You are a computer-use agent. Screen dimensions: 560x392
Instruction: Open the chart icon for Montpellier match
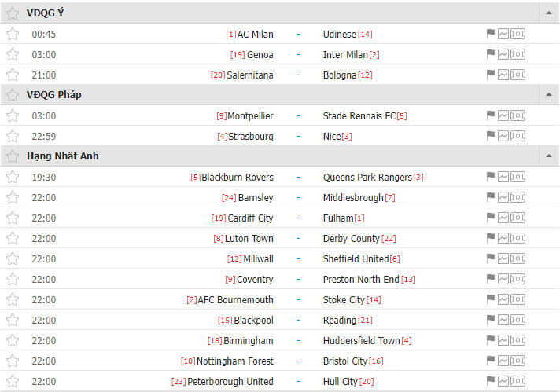click(x=503, y=116)
